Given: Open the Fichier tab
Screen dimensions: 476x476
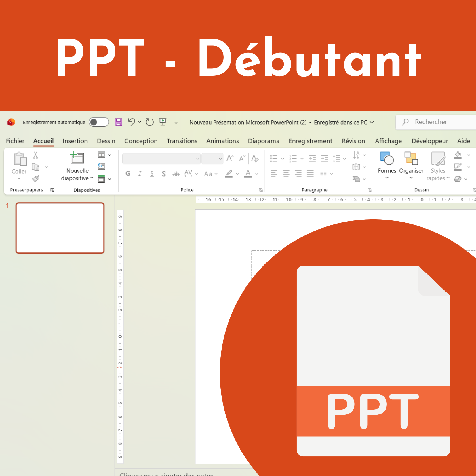Looking at the screenshot, I should [15, 141].
